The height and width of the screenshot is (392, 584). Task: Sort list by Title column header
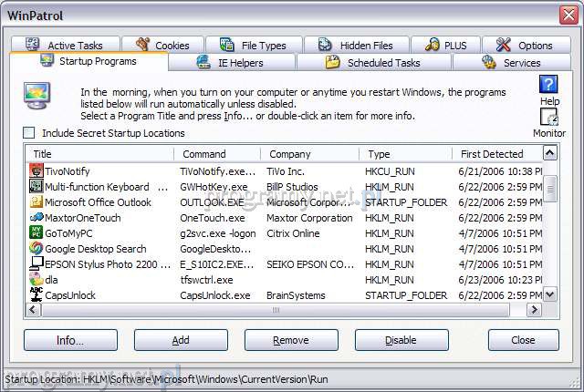pyautogui.click(x=100, y=154)
